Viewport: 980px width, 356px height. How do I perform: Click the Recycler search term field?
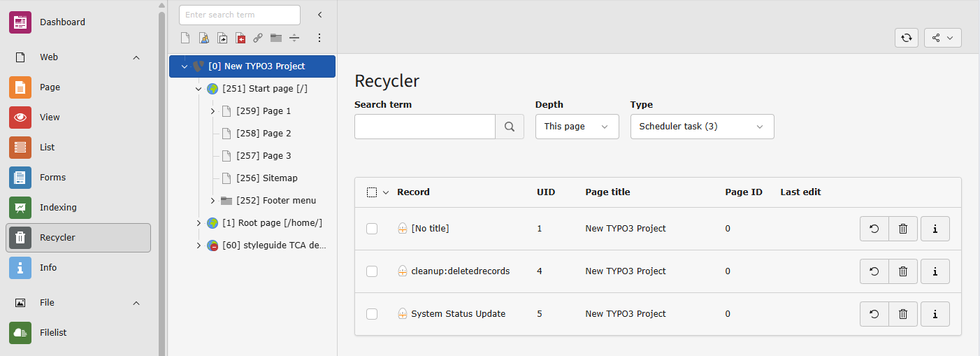(x=424, y=127)
